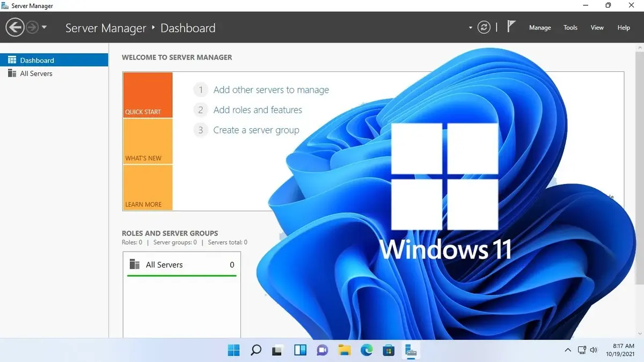
Task: Open the Tools menu
Action: click(570, 28)
